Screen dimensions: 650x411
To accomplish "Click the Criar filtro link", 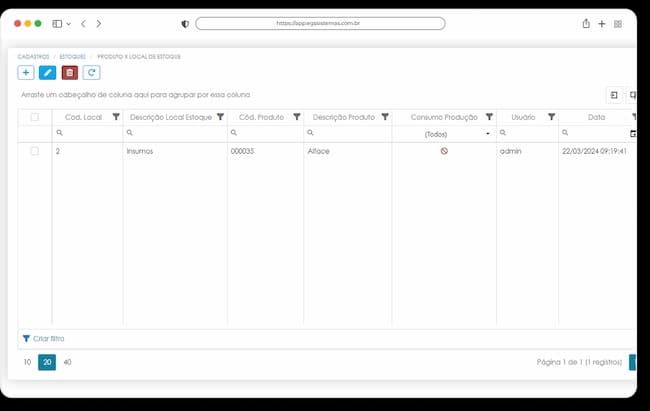I will click(x=49, y=338).
